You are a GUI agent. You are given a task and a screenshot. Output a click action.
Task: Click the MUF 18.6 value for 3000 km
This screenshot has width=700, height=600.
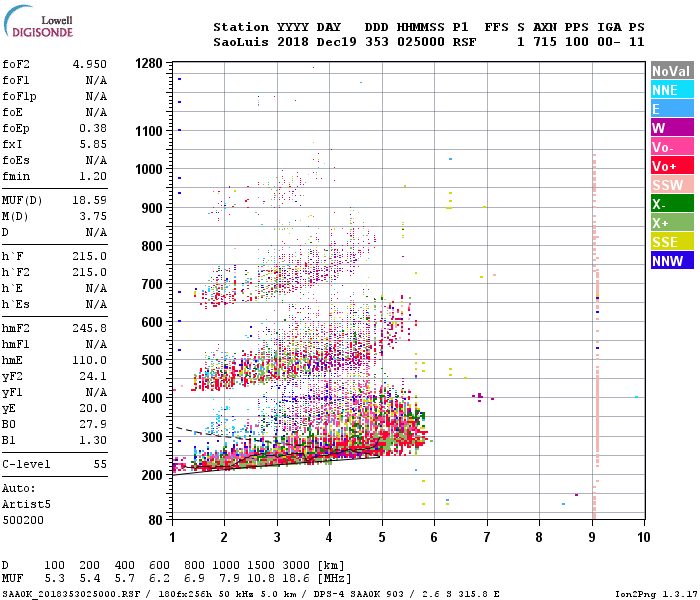pyautogui.click(x=296, y=579)
